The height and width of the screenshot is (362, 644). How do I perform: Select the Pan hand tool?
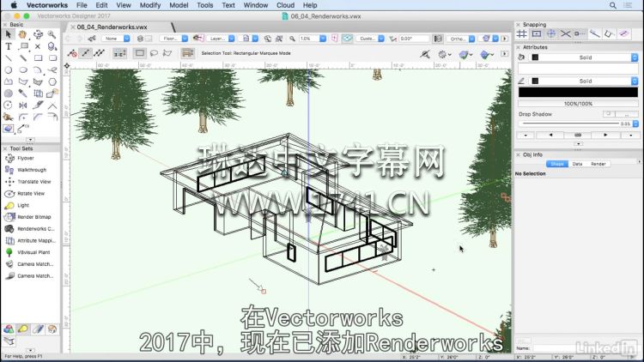coord(22,34)
